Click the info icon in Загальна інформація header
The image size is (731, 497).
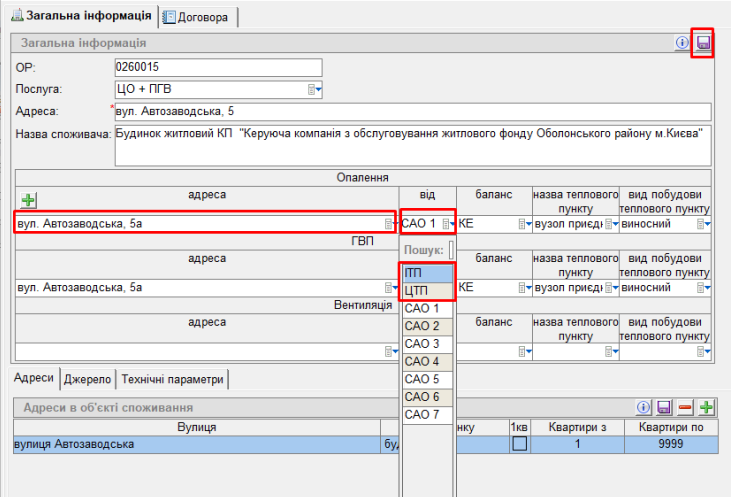click(x=683, y=43)
